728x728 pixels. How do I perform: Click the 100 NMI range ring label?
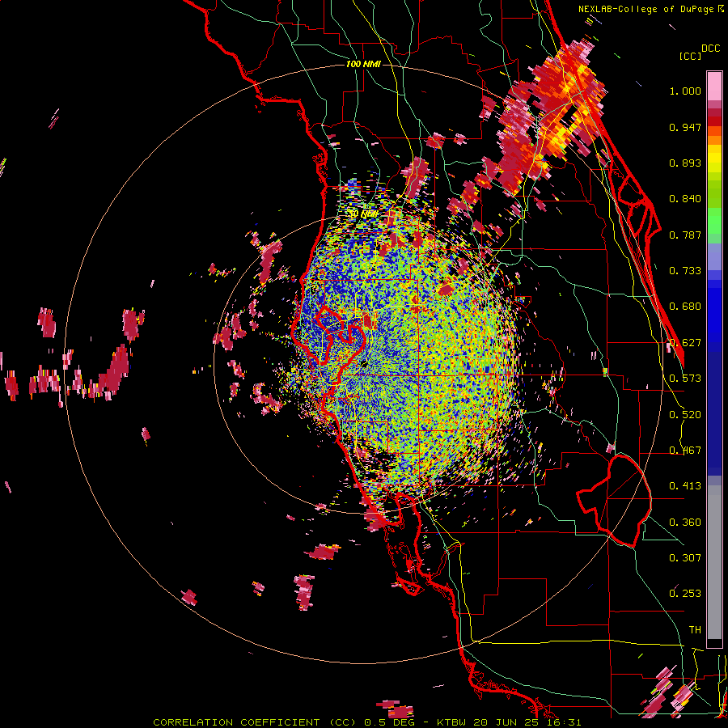coord(363,64)
